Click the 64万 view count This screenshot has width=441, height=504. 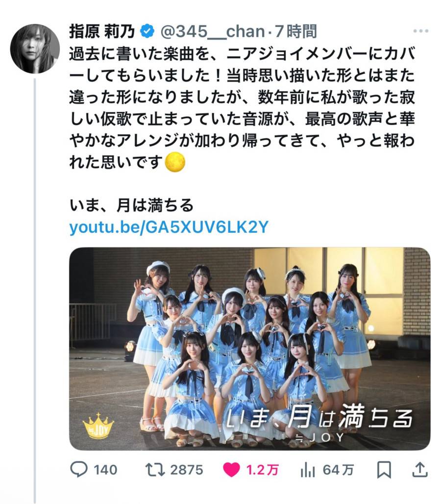coord(338,470)
